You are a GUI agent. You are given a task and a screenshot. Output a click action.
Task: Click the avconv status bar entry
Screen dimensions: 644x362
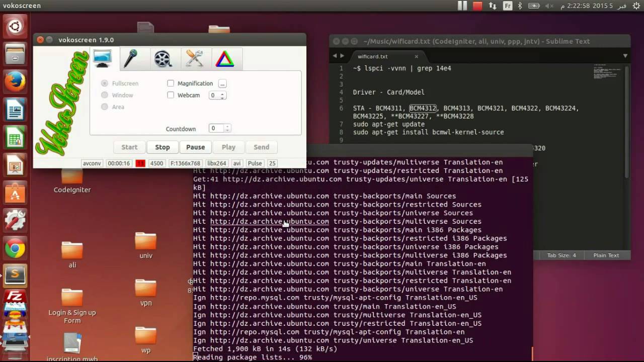tap(92, 163)
